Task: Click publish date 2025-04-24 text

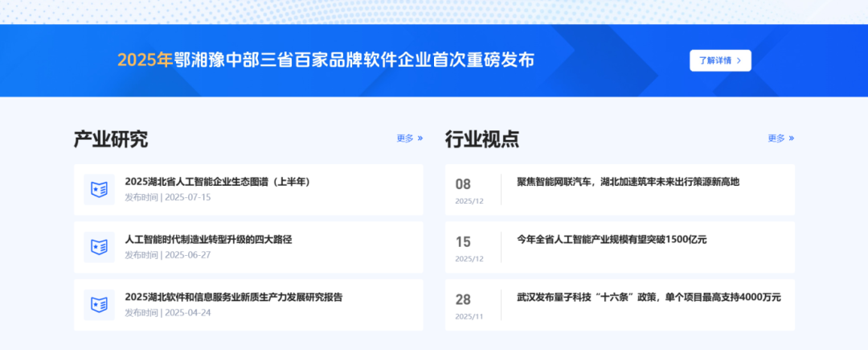Action: coord(187,313)
